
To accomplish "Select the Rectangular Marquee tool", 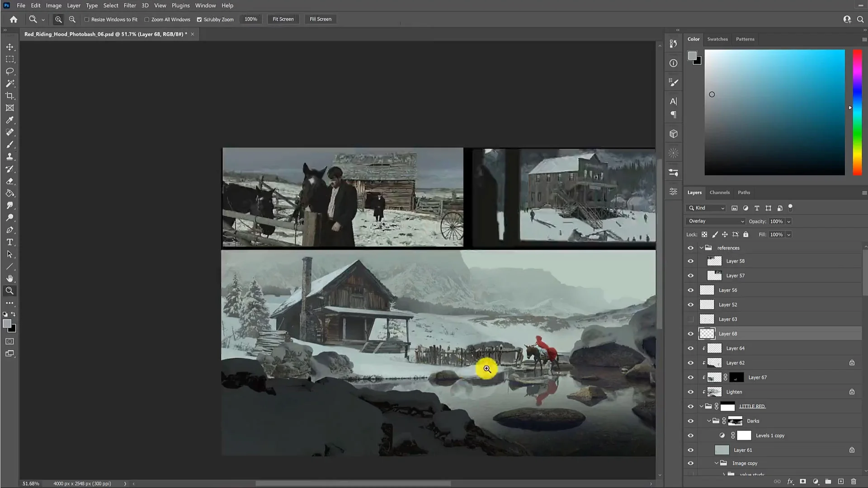I will point(9,59).
